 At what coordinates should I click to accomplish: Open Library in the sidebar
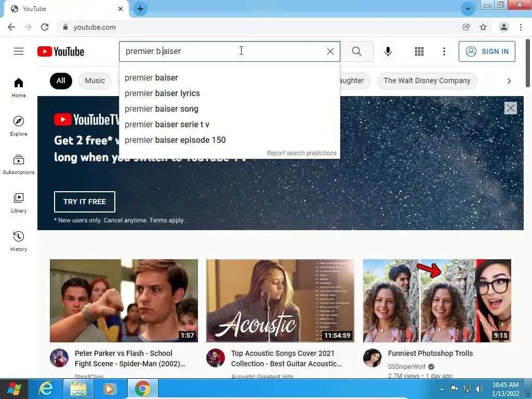coord(19,203)
